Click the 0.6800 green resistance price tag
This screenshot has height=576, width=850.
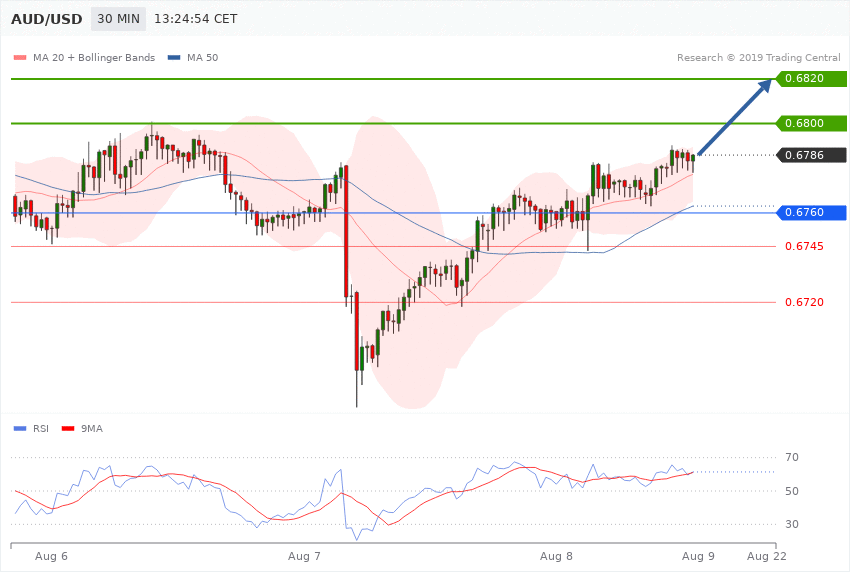pos(811,123)
